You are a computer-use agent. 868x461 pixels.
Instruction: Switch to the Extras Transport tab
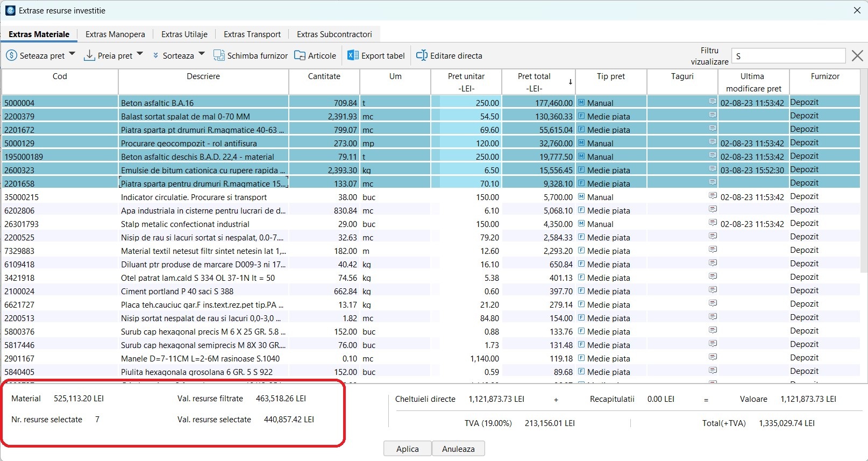point(252,34)
